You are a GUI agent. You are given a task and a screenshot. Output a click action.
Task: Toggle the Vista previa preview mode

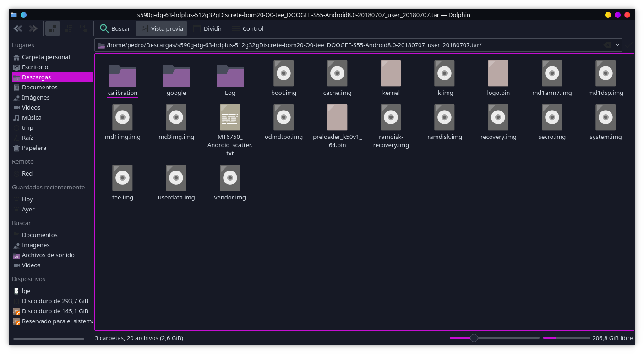tap(162, 28)
